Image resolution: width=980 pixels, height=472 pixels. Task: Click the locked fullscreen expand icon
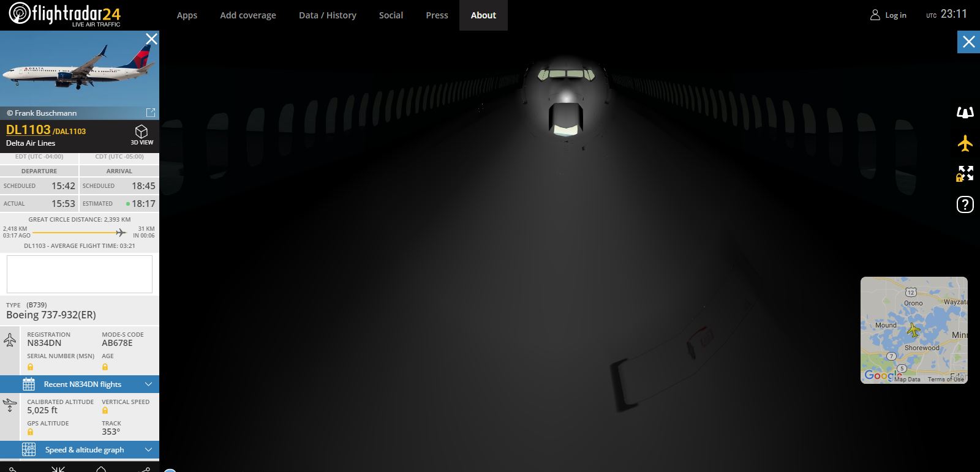pos(965,174)
